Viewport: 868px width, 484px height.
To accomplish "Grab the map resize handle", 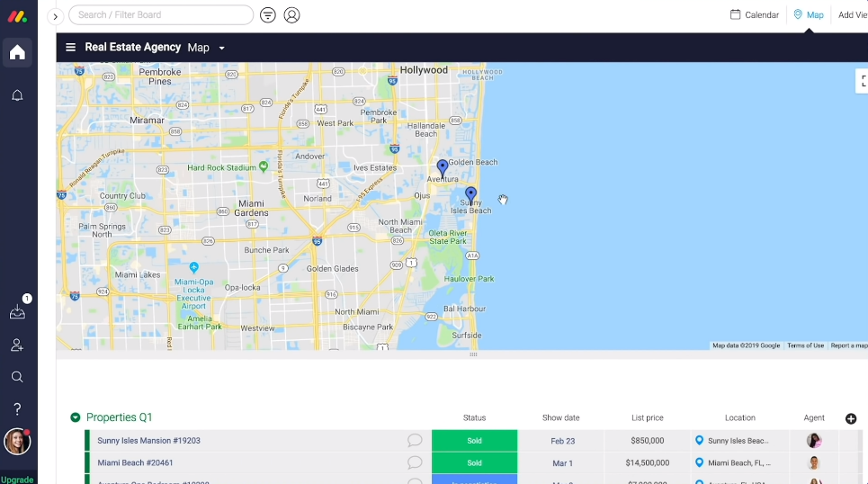I will coord(473,354).
